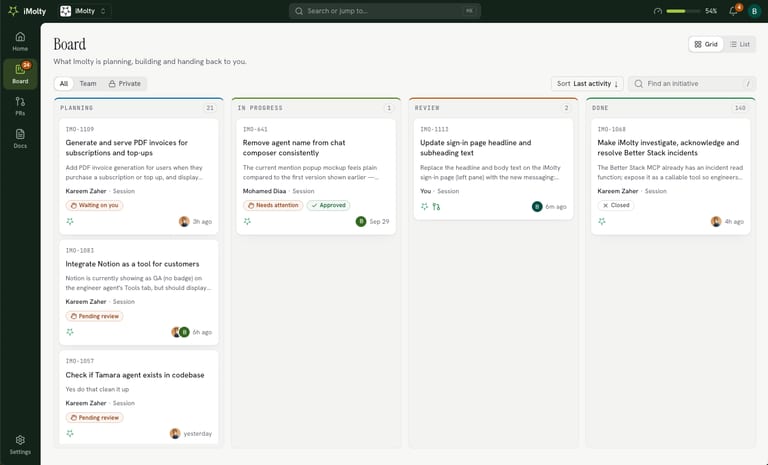The height and width of the screenshot is (465, 768).
Task: Click the assignee avatar on IMO-1057 card
Action: [x=175, y=434]
